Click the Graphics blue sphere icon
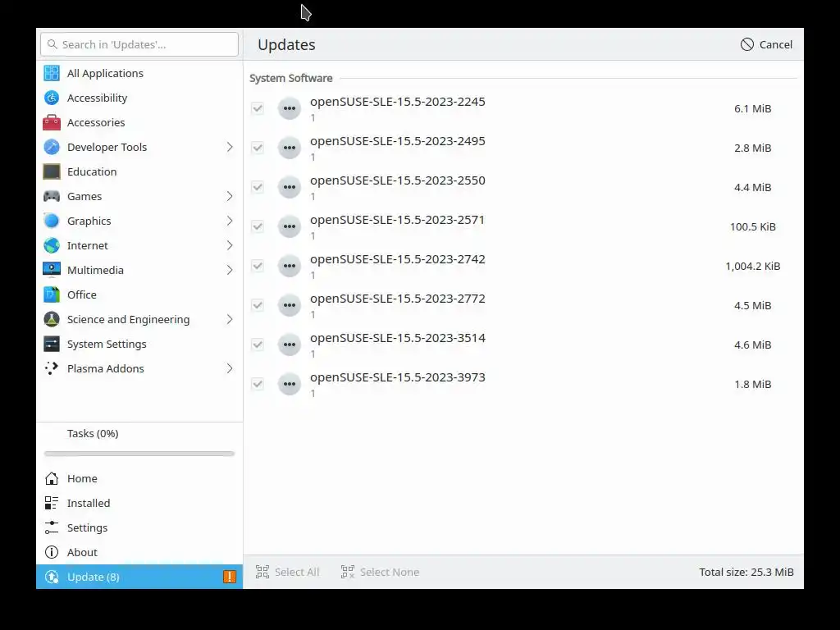Viewport: 840px width, 630px height. point(52,221)
